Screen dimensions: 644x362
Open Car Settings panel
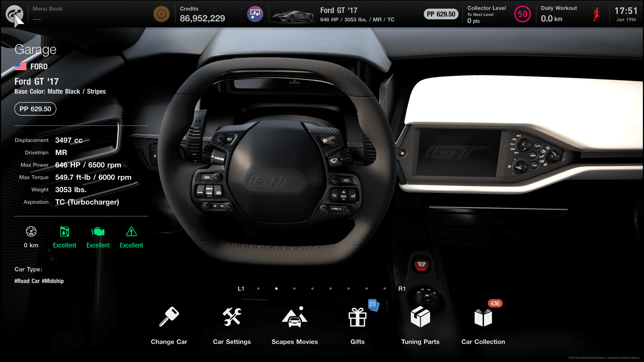coord(232,325)
